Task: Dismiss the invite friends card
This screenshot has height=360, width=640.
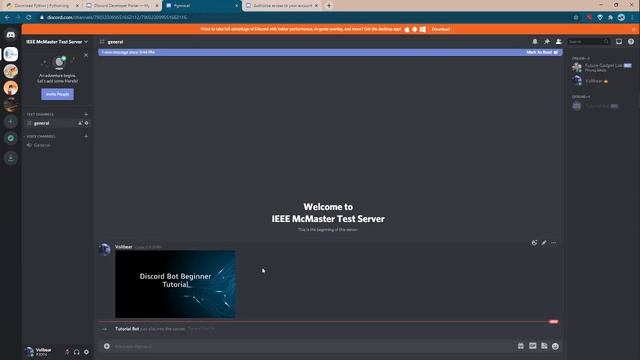Action: pyautogui.click(x=86, y=55)
